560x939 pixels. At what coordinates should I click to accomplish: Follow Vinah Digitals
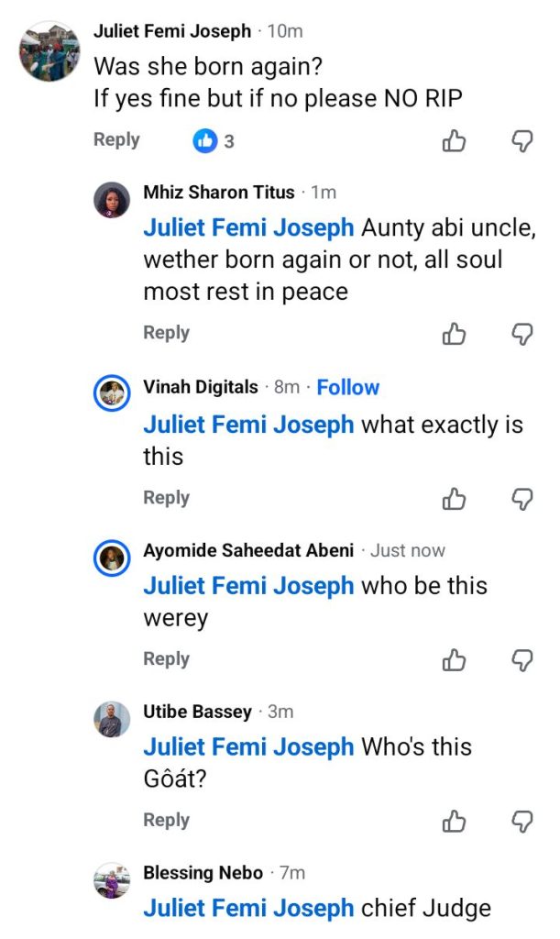[x=348, y=388]
